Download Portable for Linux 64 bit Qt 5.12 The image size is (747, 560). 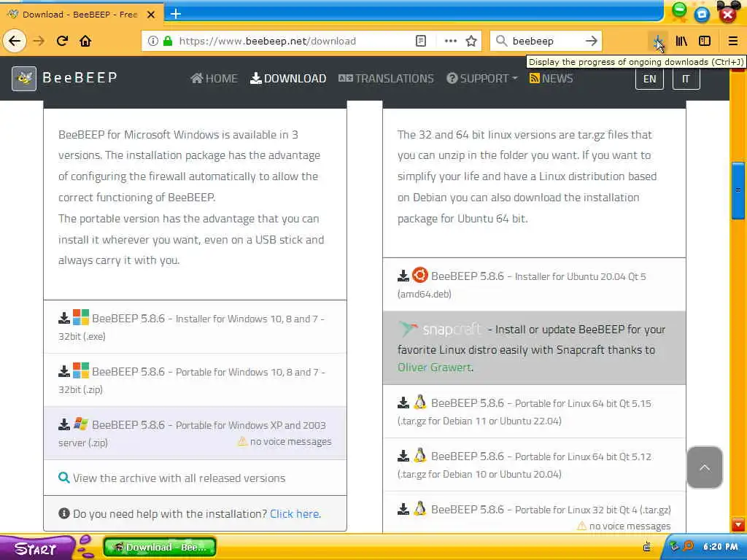point(534,464)
